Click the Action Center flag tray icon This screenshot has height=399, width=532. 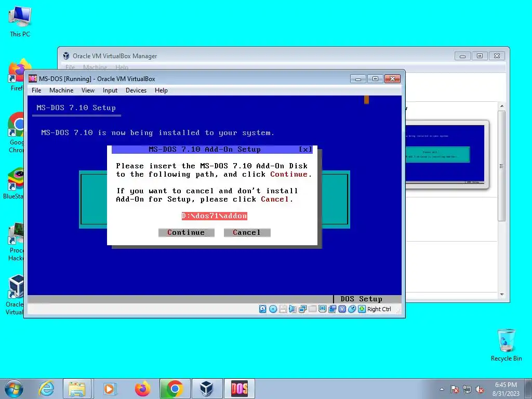[455, 389]
